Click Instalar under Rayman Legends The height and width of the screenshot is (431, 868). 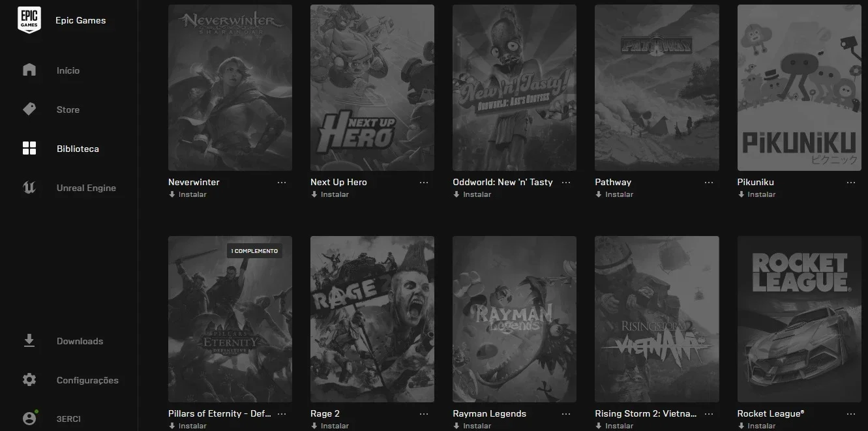(471, 426)
